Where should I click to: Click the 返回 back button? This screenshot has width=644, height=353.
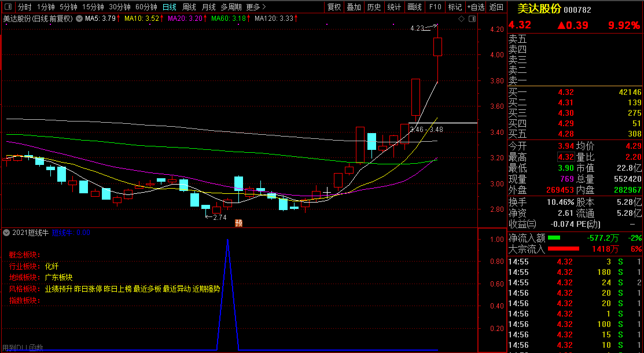[x=496, y=7]
